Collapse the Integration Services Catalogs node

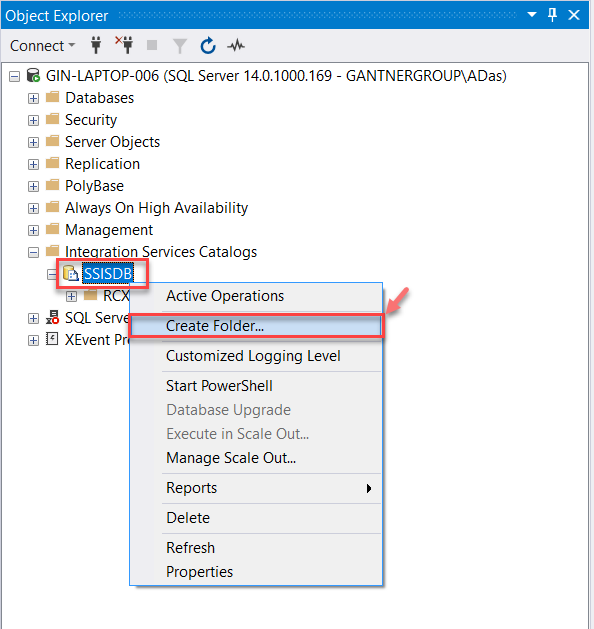coord(34,252)
